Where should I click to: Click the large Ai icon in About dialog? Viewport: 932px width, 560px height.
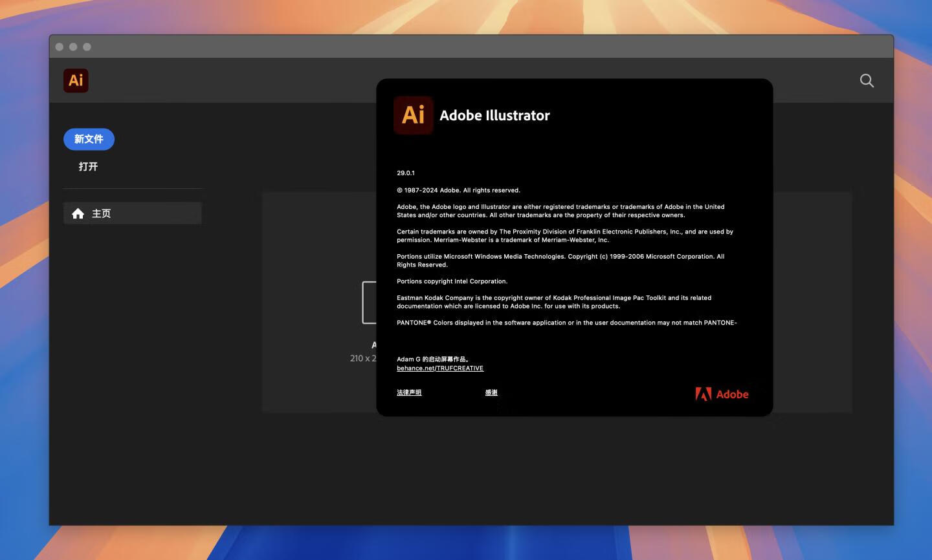click(413, 115)
